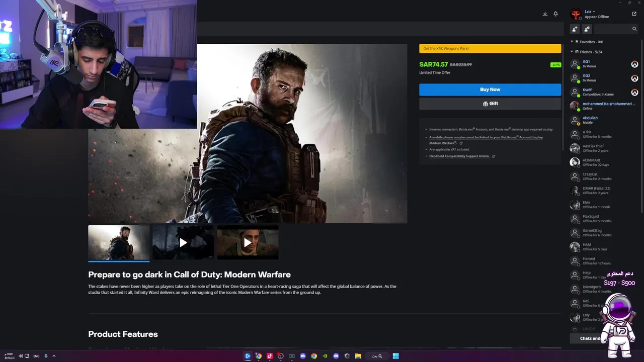Click AI3MMARI's avatar
Image resolution: width=644 pixels, height=362 pixels.
tap(575, 162)
